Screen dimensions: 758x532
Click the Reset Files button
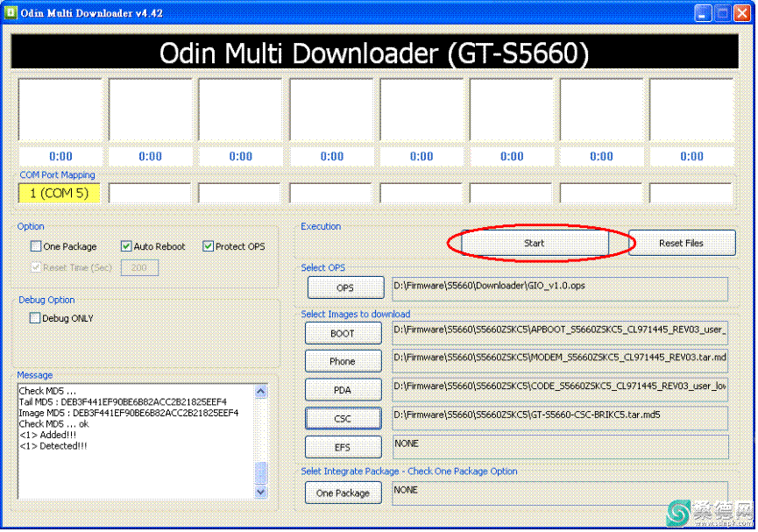682,244
